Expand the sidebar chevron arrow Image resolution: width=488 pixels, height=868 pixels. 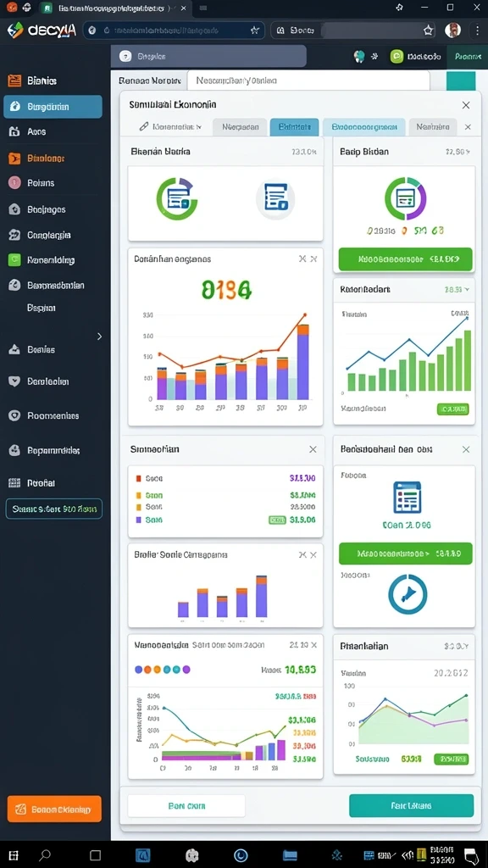coord(100,336)
